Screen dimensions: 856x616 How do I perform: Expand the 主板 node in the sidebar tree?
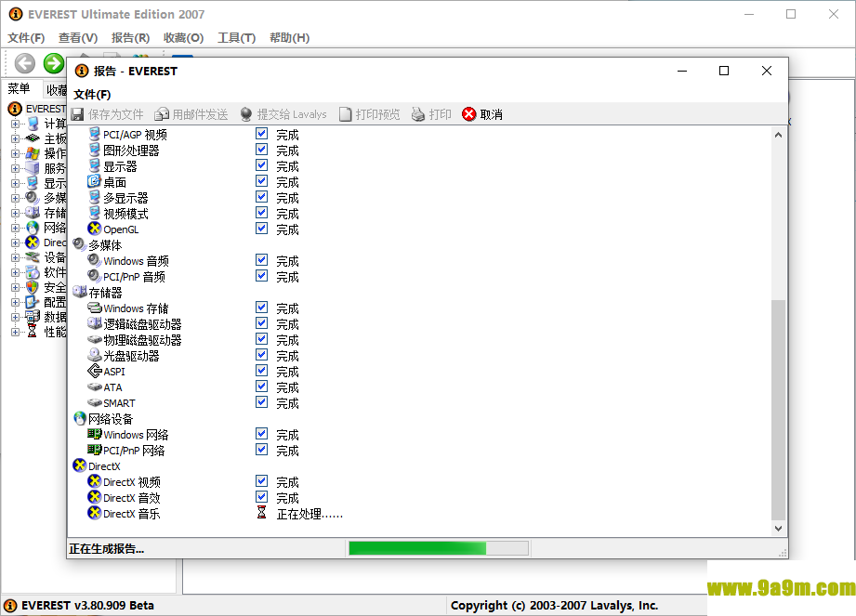15,138
